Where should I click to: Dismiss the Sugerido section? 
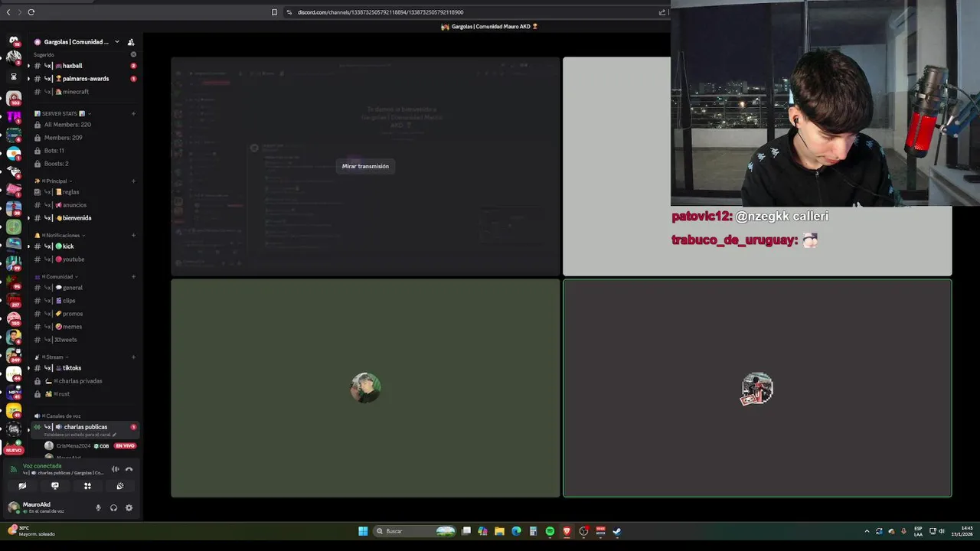pyautogui.click(x=133, y=54)
